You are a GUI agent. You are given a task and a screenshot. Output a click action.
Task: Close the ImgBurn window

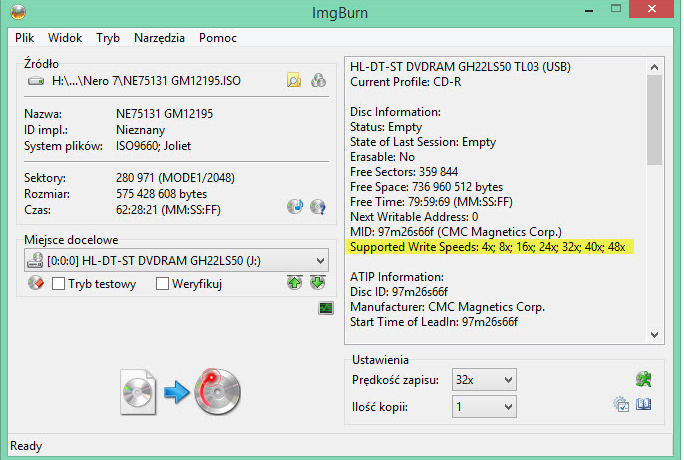(x=651, y=9)
